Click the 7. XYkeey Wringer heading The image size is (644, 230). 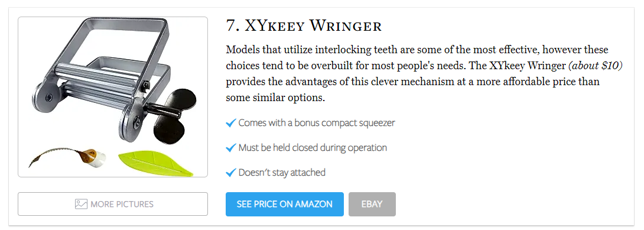304,26
